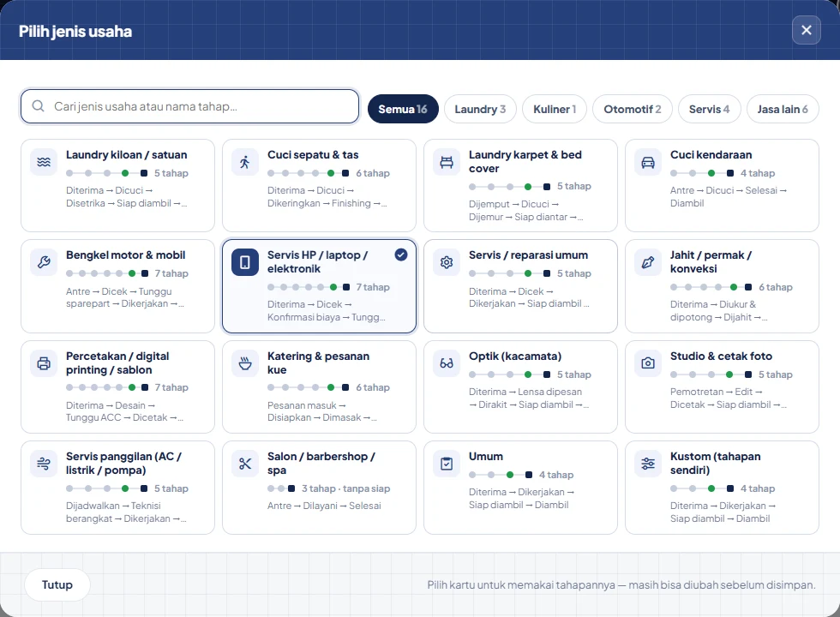Pick the Studio & cetak foto title

tap(721, 356)
